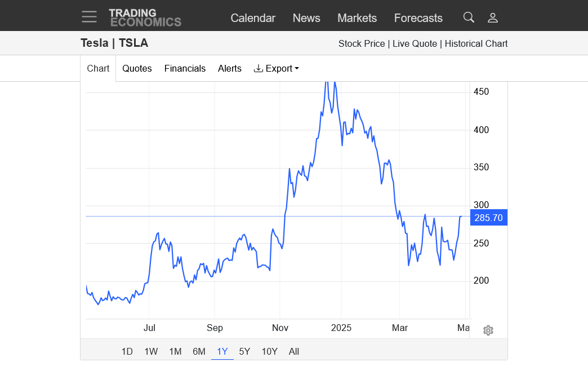Viewport: 588px width, 384px height.
Task: Open the Markets menu
Action: (357, 18)
